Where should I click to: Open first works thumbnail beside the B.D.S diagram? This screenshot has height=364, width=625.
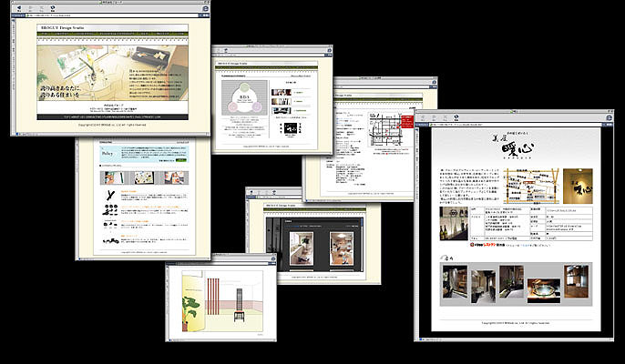click(x=281, y=93)
